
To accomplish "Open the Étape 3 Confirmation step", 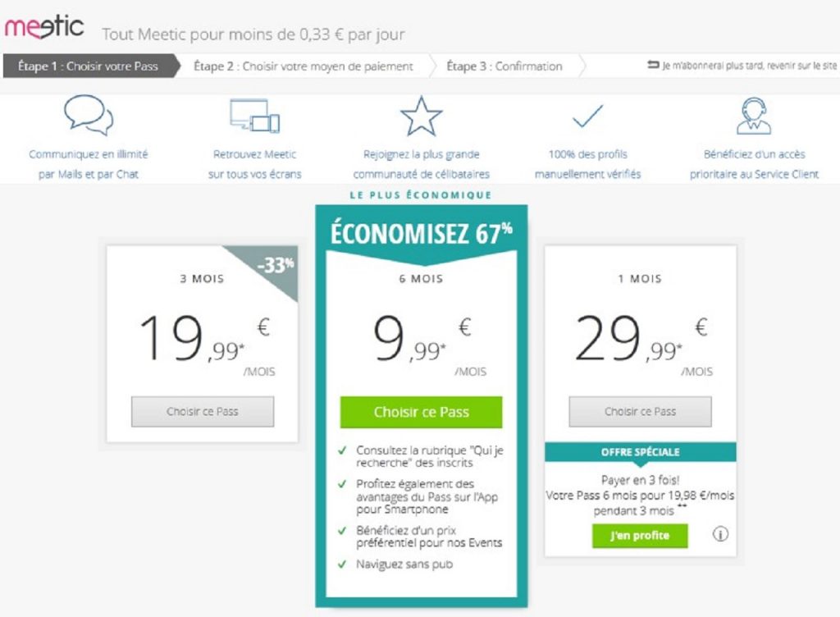I will coord(504,66).
